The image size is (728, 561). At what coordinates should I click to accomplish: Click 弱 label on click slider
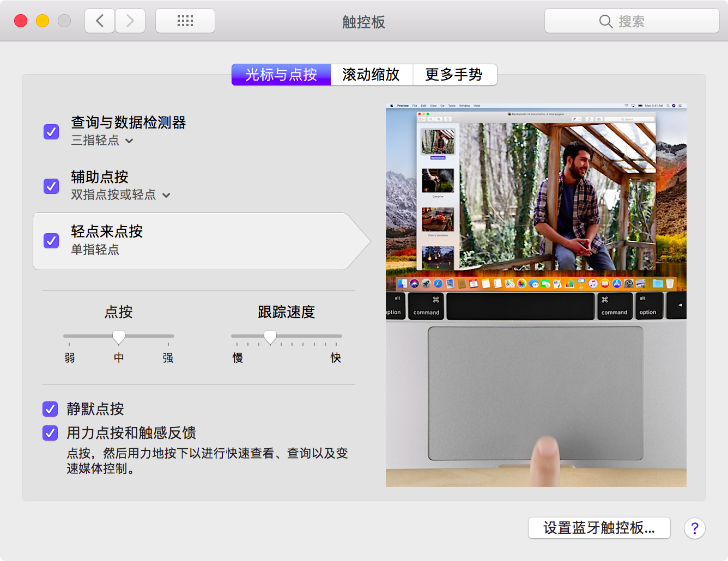70,358
